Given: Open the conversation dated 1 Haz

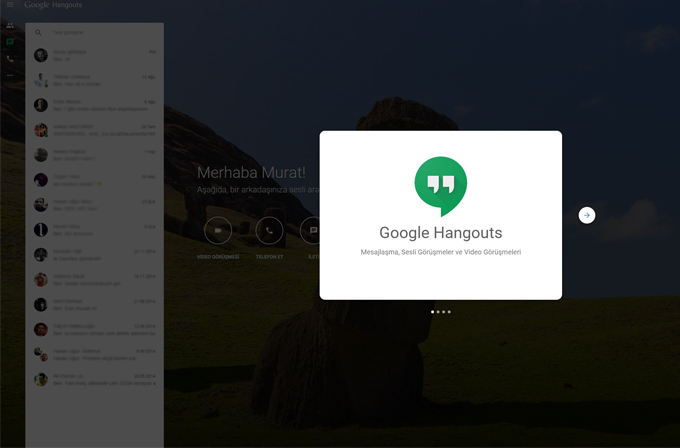Looking at the screenshot, I should click(95, 155).
